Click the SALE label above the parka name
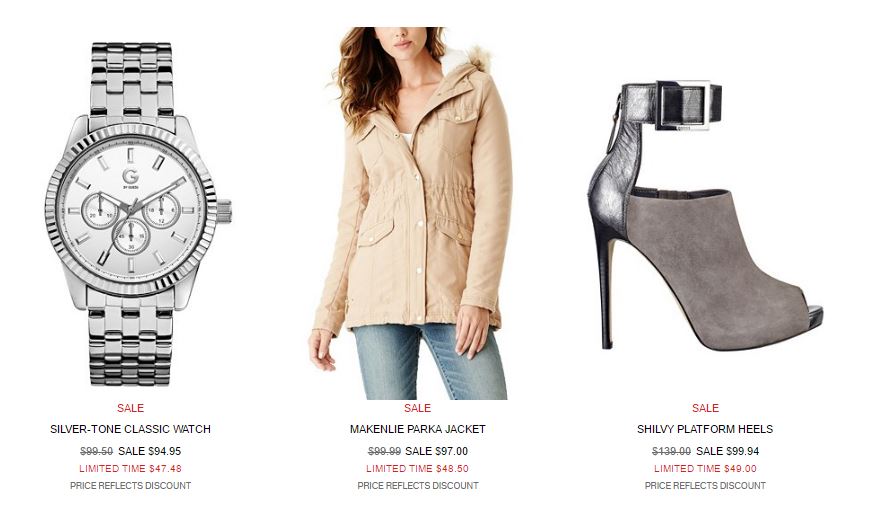The image size is (872, 528). (x=418, y=408)
